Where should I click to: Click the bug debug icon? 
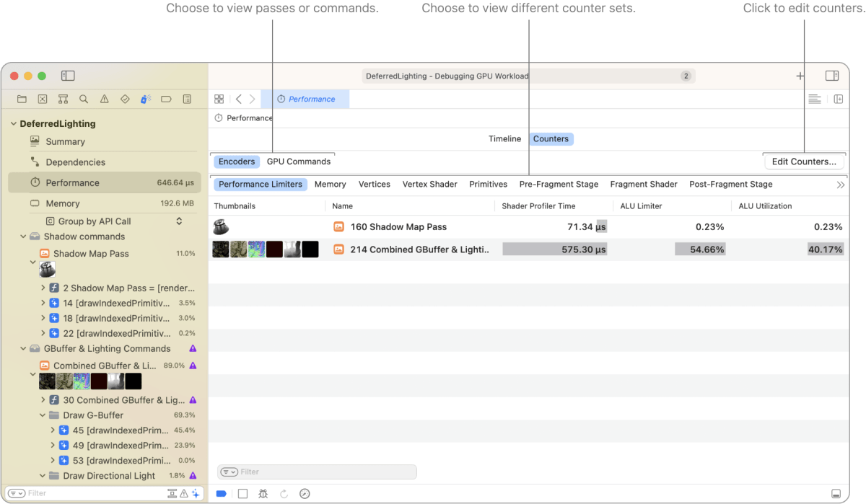pos(263,494)
